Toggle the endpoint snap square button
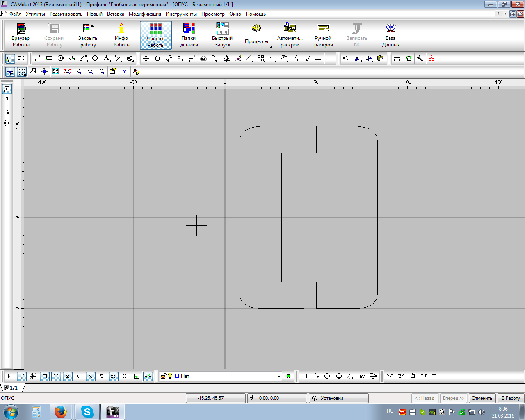Viewport: 525px width, 420px height. [45, 376]
